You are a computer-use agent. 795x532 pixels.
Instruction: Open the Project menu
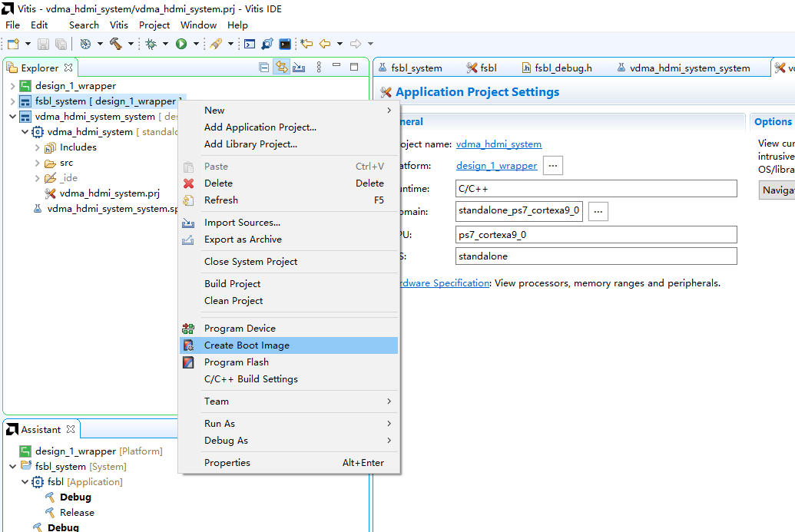[x=154, y=25]
